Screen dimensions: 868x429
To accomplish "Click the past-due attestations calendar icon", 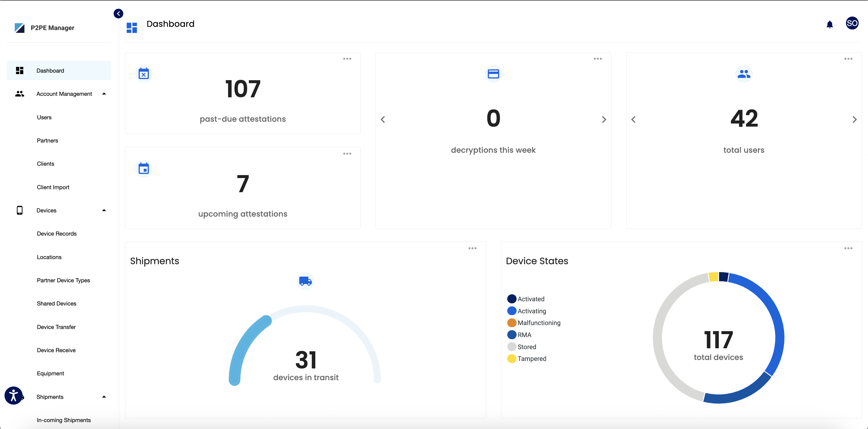I will tap(144, 74).
